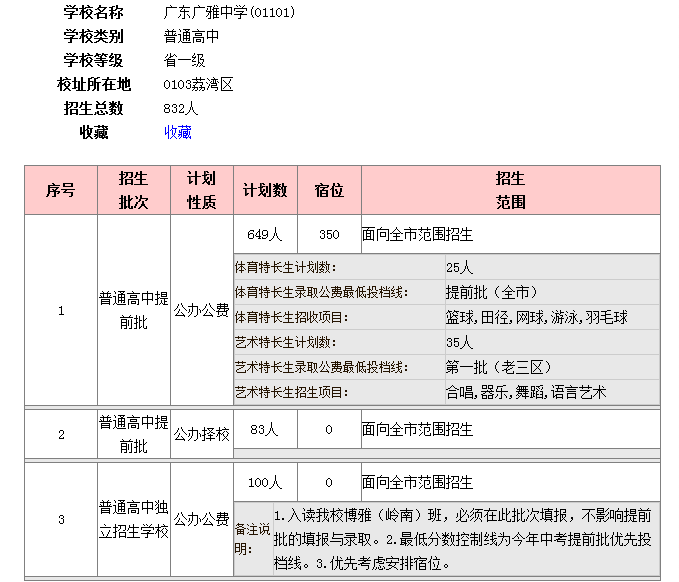Image resolution: width=679 pixels, height=582 pixels.
Task: Select school name 广东广雅中学(01101)
Action: pyautogui.click(x=229, y=12)
